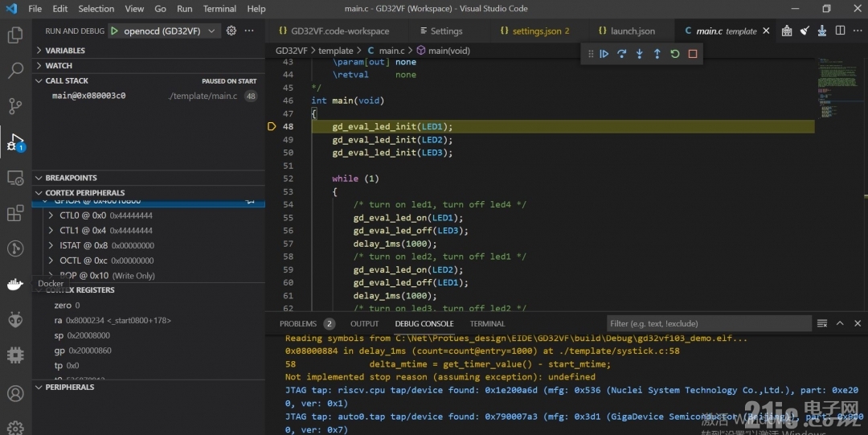
Task: Grab the debug toolbar drag handle
Action: [x=591, y=54]
